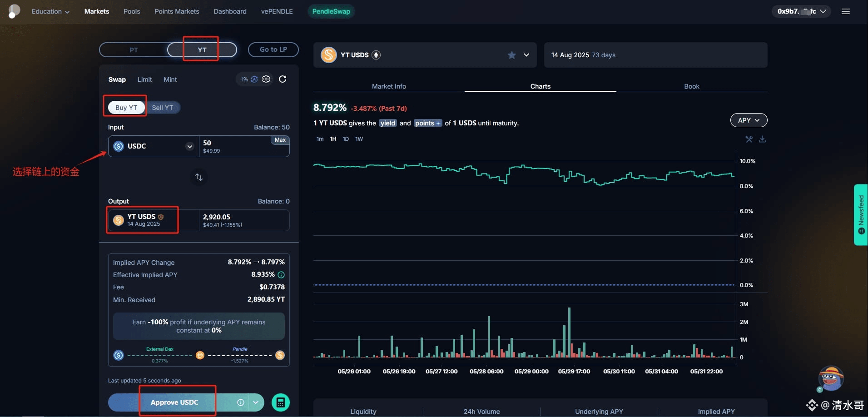Viewport: 868px width, 417px height.
Task: Click the PendleSwap button
Action: [331, 11]
